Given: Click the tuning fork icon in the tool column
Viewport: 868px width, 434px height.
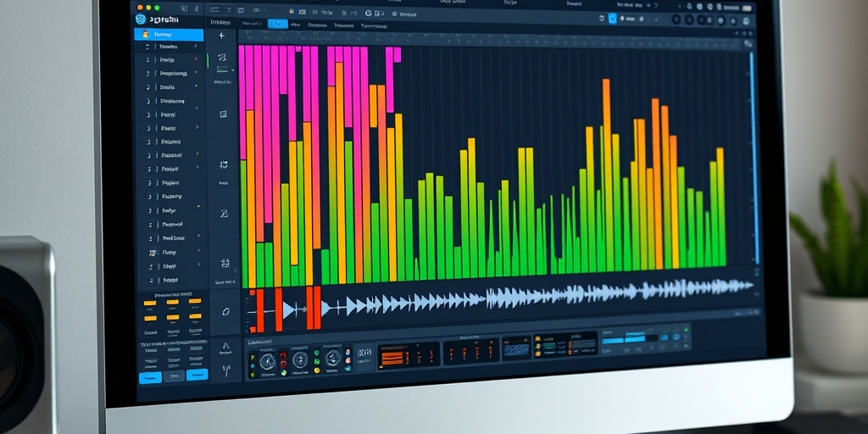Looking at the screenshot, I should (225, 370).
